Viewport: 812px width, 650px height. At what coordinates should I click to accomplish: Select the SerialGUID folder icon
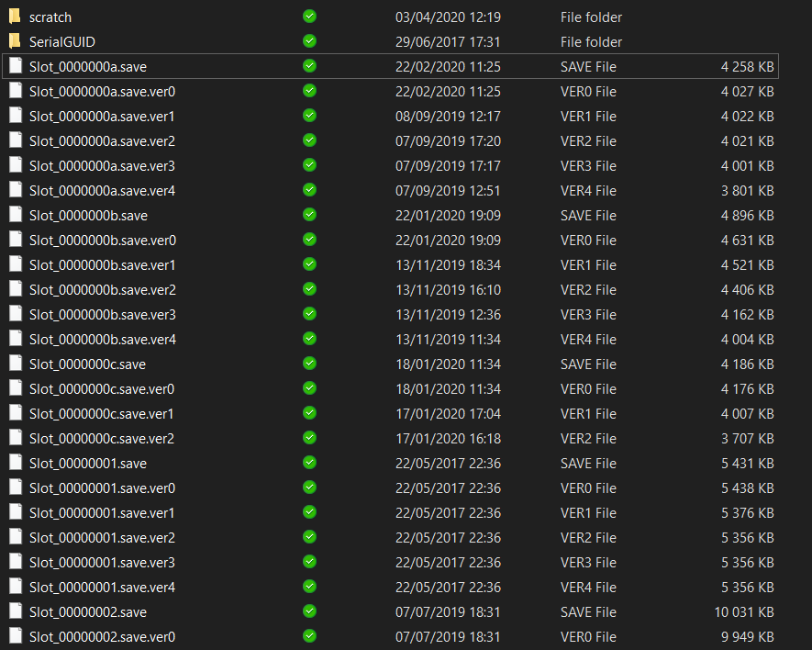15,41
